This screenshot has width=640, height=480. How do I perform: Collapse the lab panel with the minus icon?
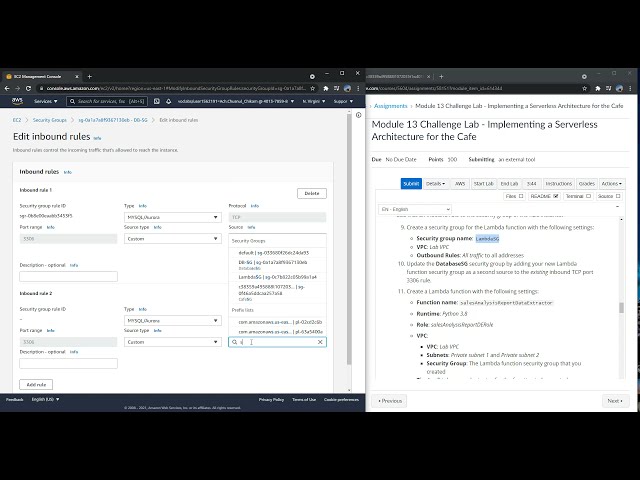[618, 207]
